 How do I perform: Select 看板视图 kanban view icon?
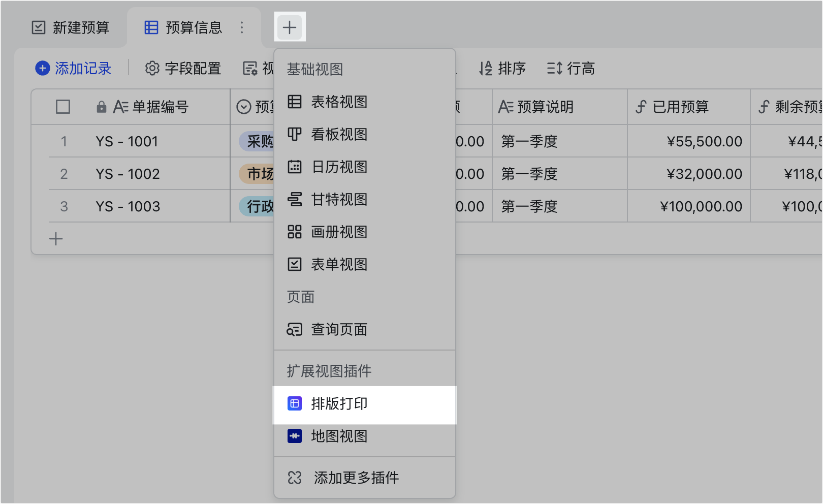295,134
